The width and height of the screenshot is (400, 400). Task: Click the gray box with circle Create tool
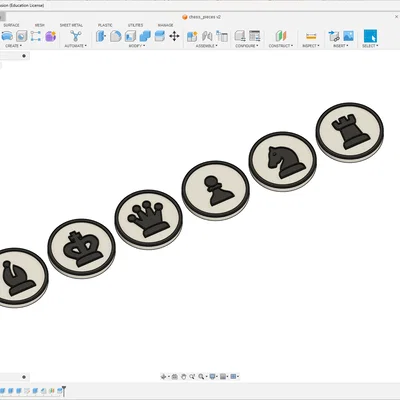point(22,36)
